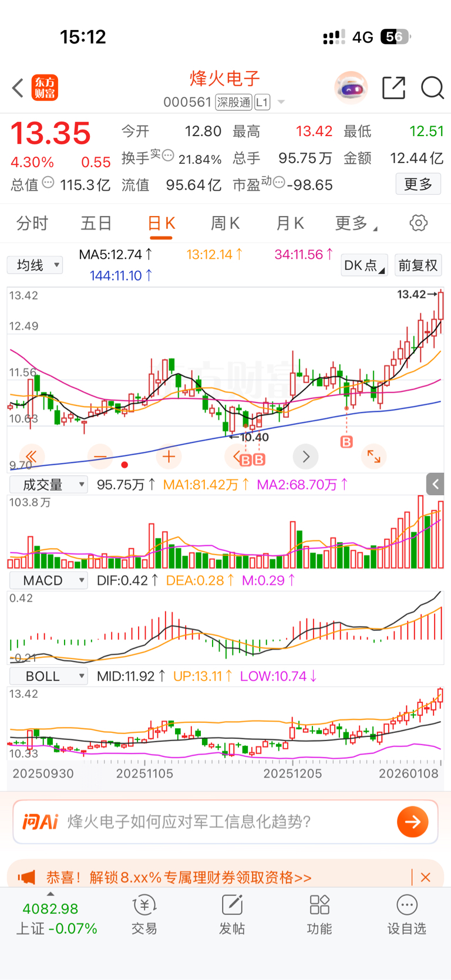Toggle the 前复权 adjustment button
451x980 pixels.
click(x=418, y=265)
